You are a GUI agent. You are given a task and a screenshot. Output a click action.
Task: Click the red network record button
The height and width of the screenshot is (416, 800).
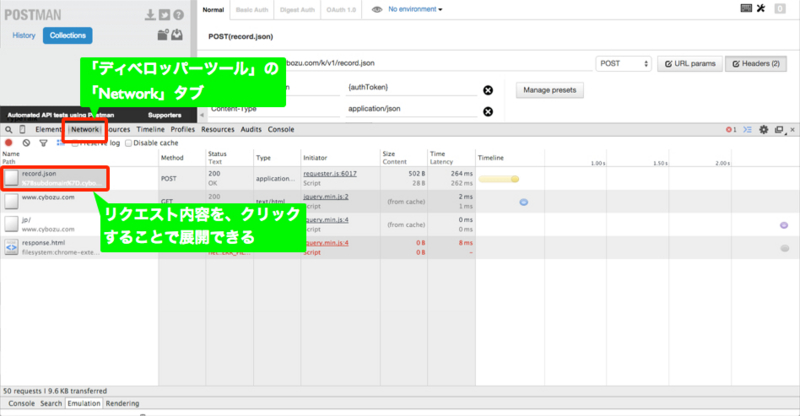pos(9,143)
